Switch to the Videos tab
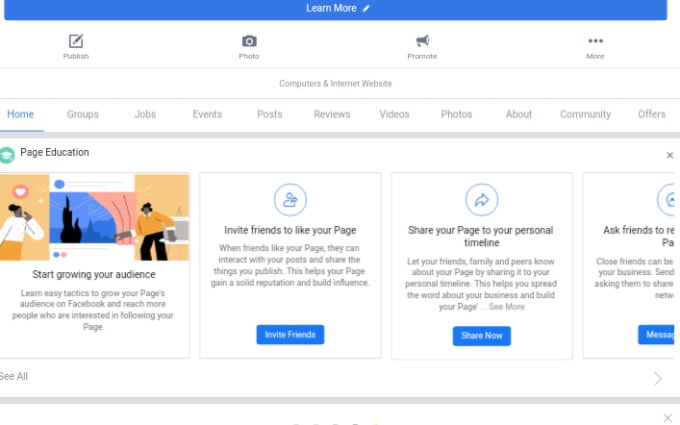 point(394,114)
